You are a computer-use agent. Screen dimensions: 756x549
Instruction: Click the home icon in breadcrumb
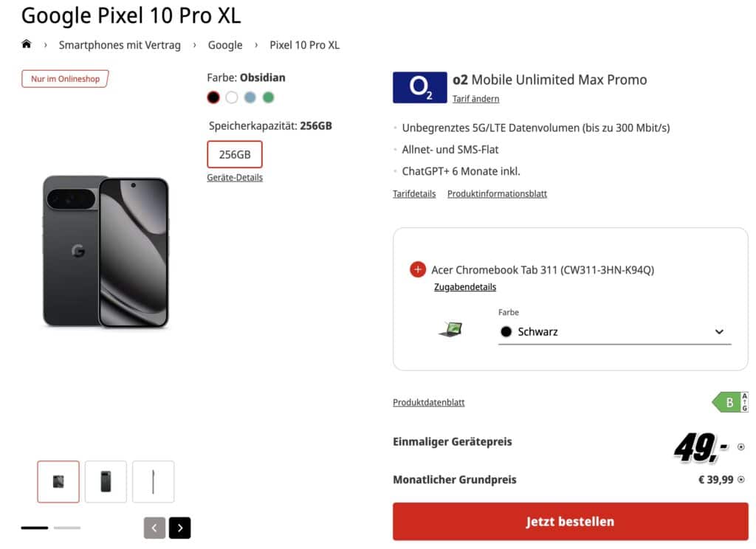pyautogui.click(x=27, y=44)
